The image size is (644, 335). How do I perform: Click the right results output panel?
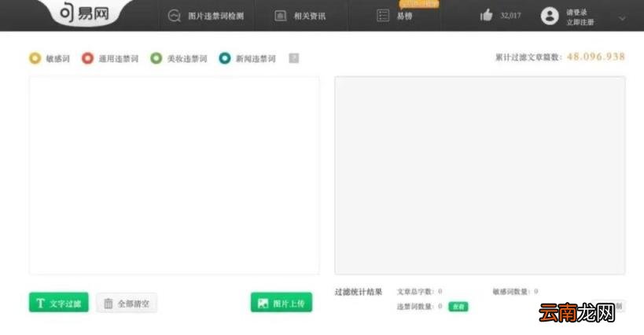click(480, 175)
